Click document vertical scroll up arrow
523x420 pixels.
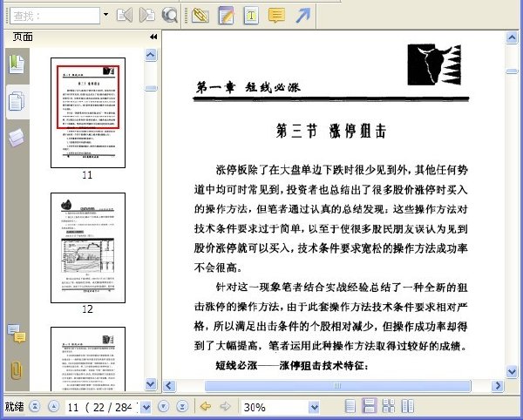coord(512,37)
